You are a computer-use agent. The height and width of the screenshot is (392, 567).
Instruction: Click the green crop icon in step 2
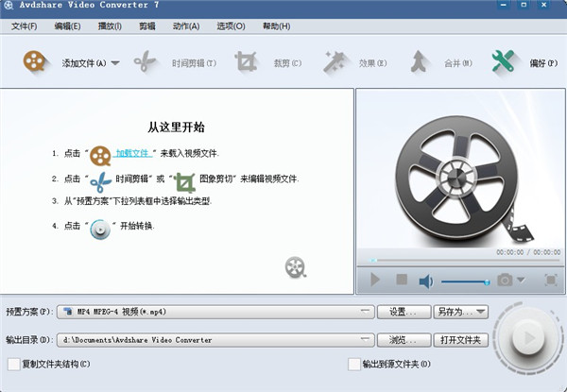[x=185, y=182]
